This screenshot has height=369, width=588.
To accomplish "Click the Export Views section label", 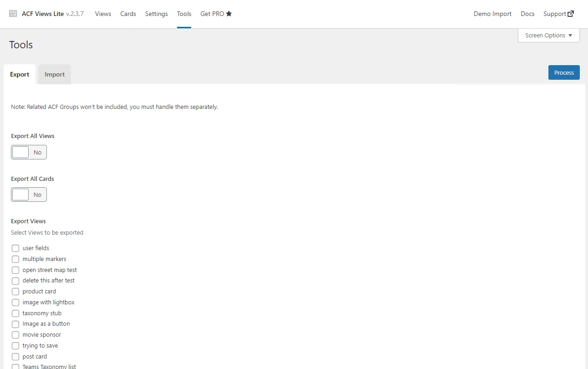I will (28, 221).
